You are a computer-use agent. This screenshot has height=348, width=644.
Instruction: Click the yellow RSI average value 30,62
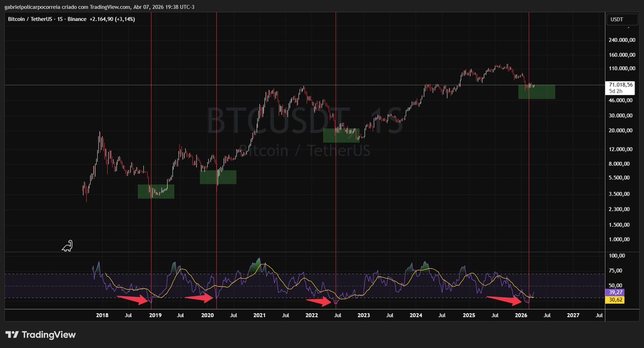(615, 300)
